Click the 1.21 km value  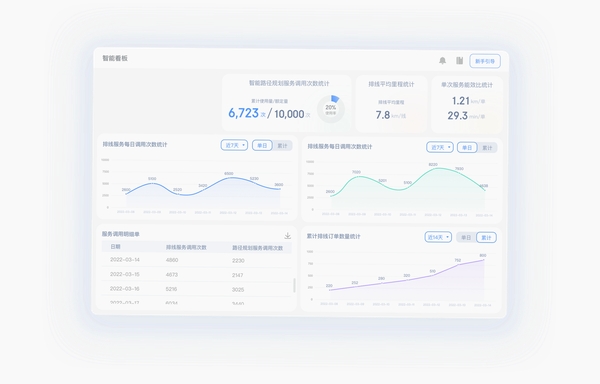(x=461, y=101)
